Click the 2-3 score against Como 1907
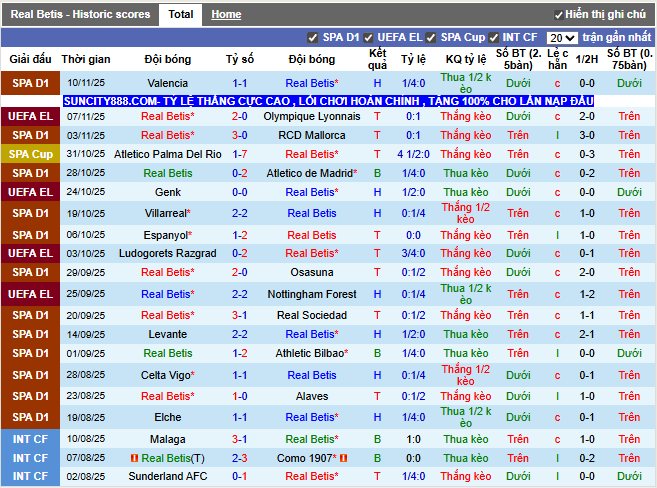Viewport: 657px width, 488px height. (240, 458)
